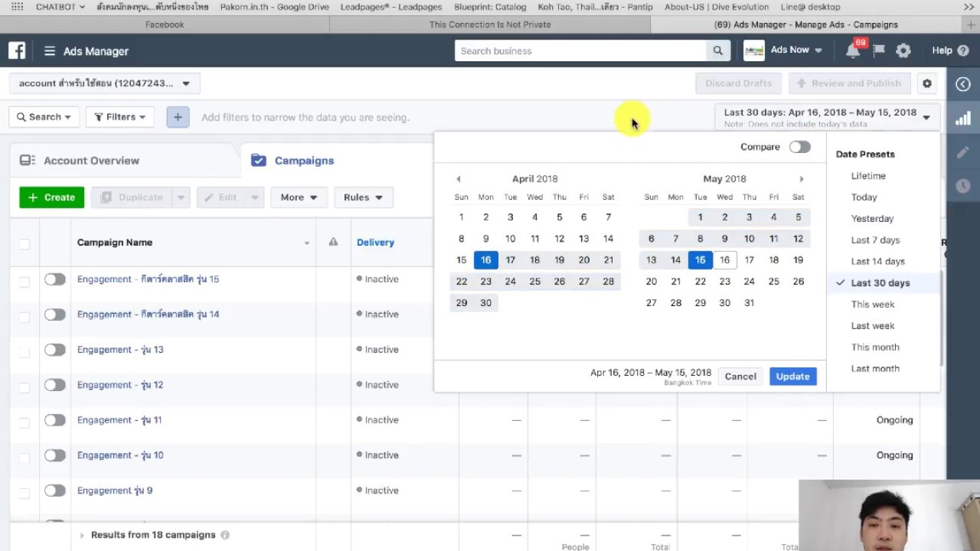Image resolution: width=980 pixels, height=551 pixels.
Task: Check the select-all campaigns checkbox
Action: [x=24, y=244]
